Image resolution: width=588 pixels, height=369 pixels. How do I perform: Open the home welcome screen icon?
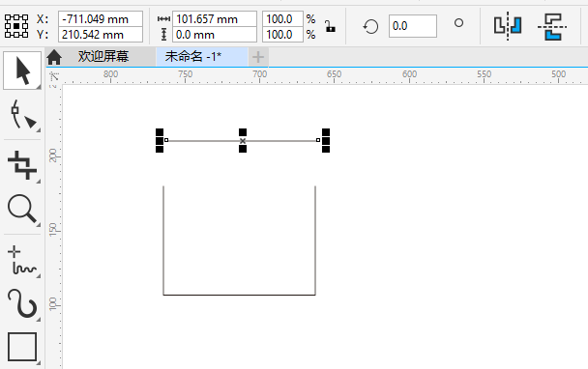54,57
